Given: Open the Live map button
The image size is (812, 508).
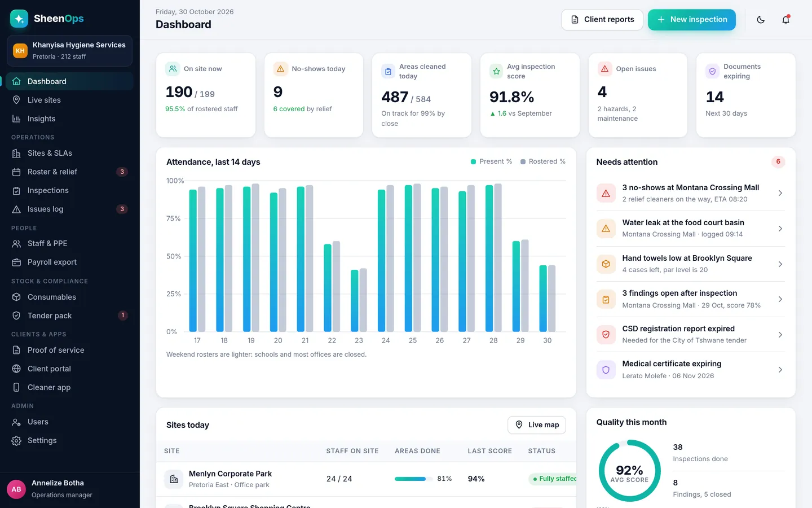Looking at the screenshot, I should click(x=537, y=425).
